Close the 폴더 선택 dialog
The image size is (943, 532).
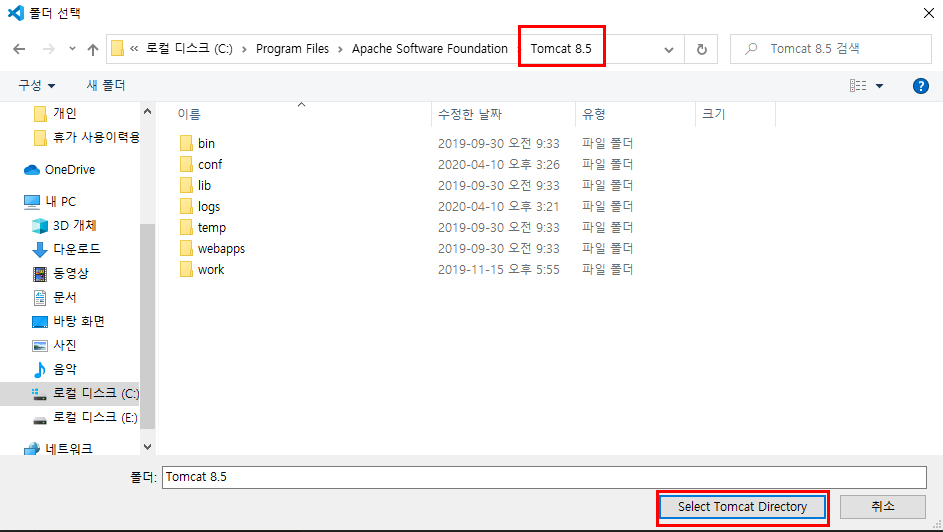click(x=929, y=13)
